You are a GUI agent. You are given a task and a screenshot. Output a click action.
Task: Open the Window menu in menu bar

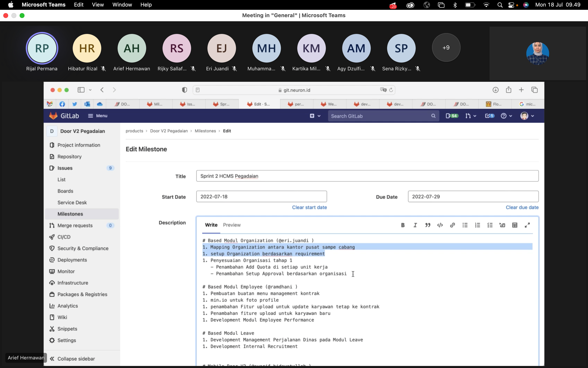[x=122, y=5]
